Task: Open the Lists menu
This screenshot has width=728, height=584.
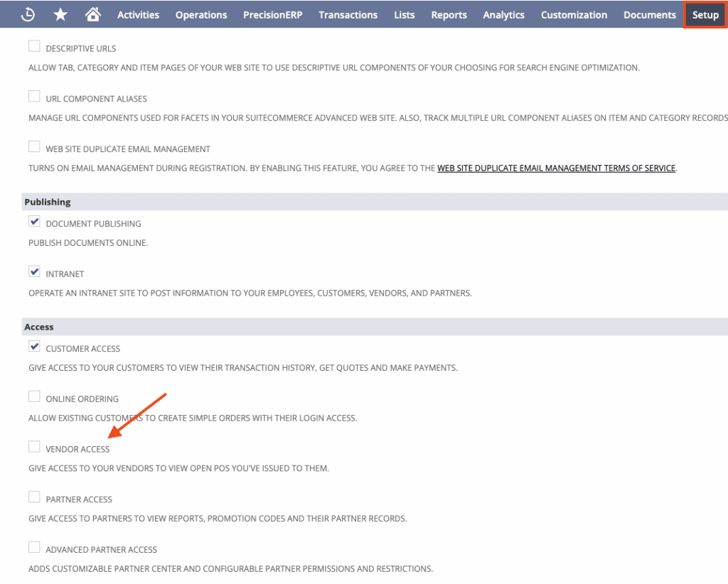Action: (x=404, y=15)
